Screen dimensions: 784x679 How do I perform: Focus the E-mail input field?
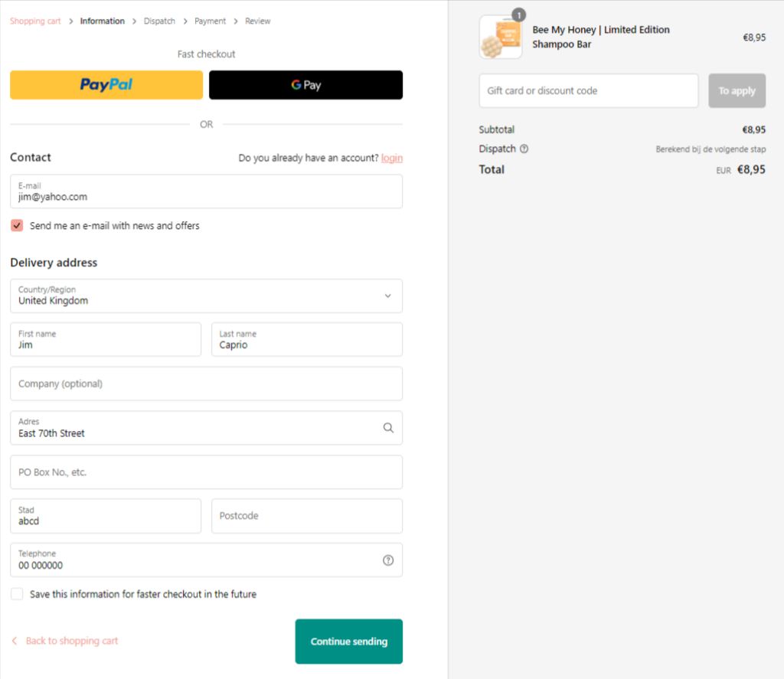[x=206, y=191]
